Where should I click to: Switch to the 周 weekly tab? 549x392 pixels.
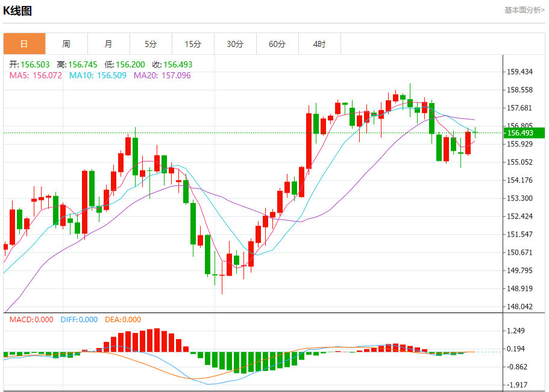66,44
